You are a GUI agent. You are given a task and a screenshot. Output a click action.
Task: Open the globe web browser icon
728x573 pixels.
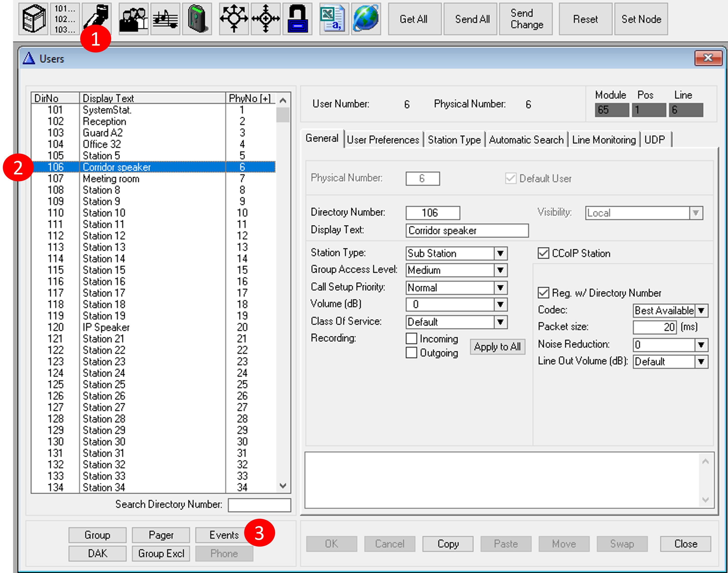click(366, 19)
